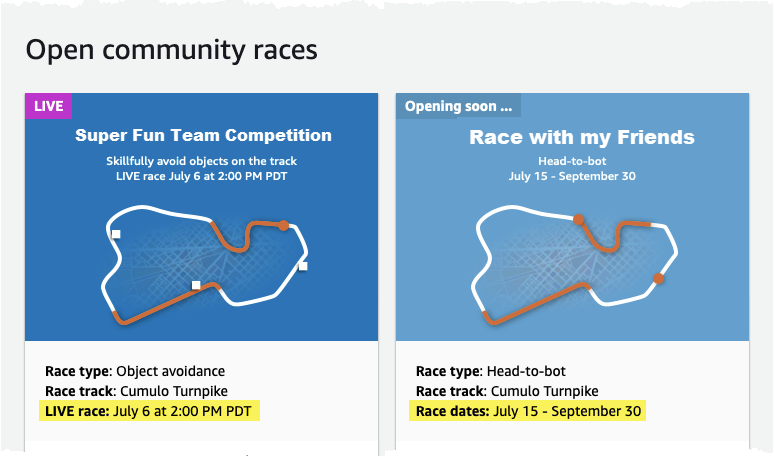Click the orange bot dot on Super Fun track
Image resolution: width=775 pixels, height=456 pixels.
click(284, 226)
